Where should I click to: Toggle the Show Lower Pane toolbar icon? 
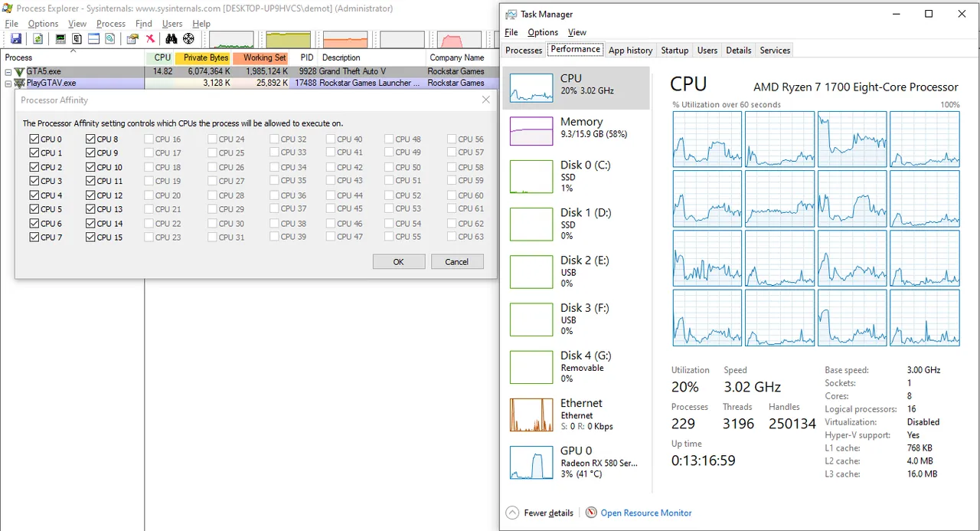pos(93,39)
